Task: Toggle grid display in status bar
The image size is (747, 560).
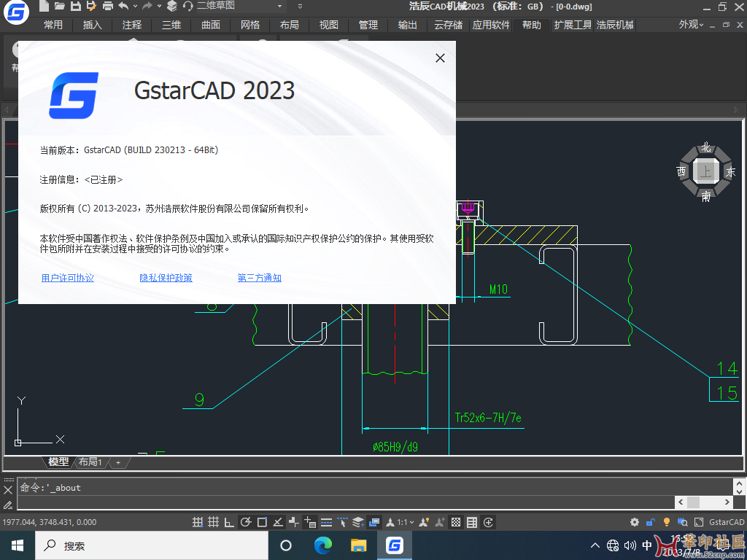Action: pyautogui.click(x=214, y=522)
